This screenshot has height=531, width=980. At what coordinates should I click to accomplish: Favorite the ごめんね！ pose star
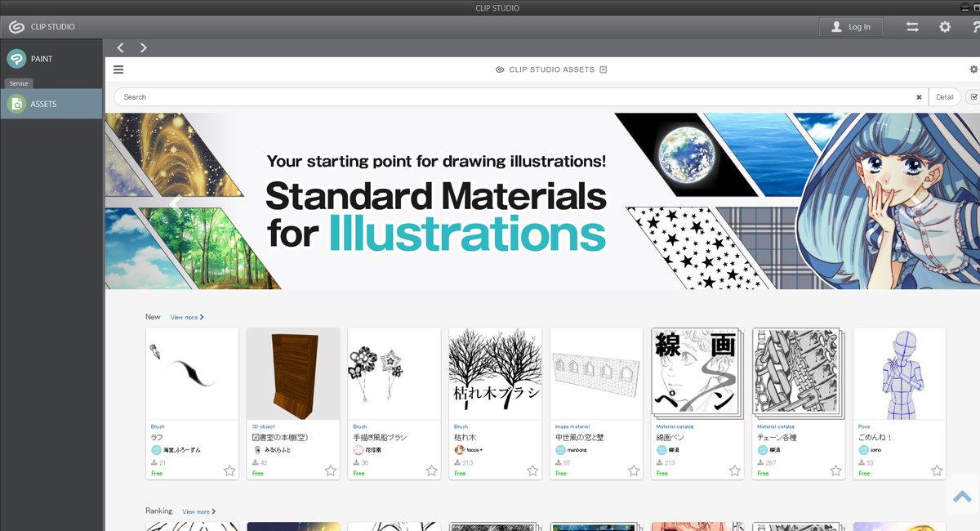click(x=937, y=471)
